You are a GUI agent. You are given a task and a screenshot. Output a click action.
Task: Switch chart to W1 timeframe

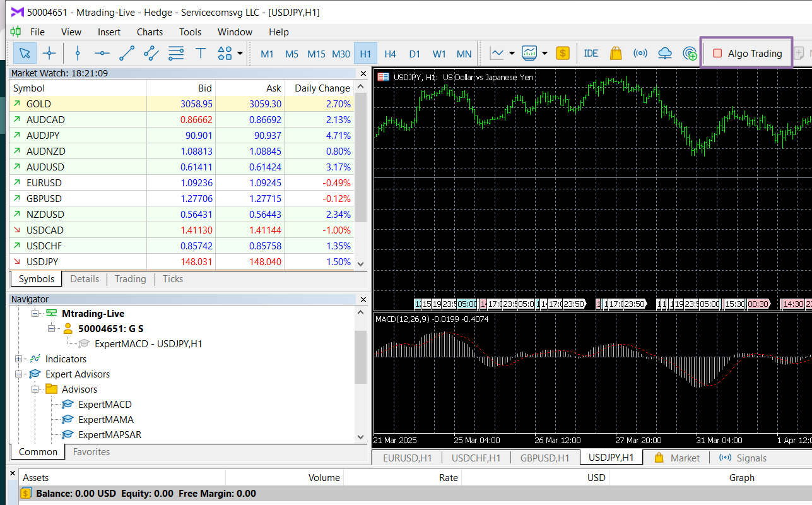coord(439,54)
